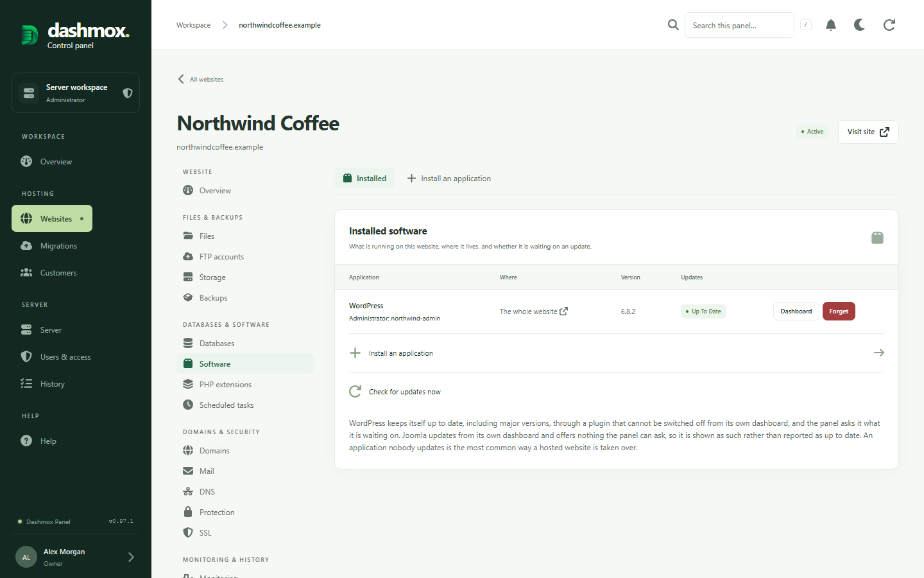Switch to Install an application tab

click(x=449, y=179)
